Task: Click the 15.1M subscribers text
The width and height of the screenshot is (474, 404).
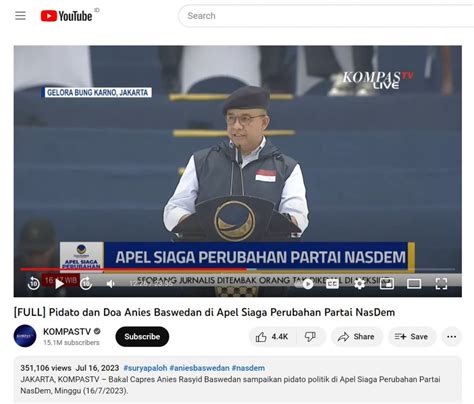Action: 71,342
